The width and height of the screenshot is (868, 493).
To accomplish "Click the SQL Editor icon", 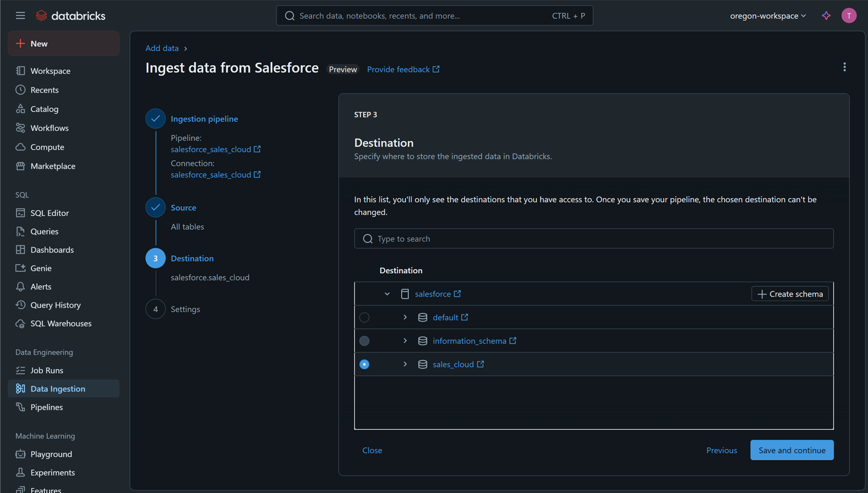I will coord(20,213).
